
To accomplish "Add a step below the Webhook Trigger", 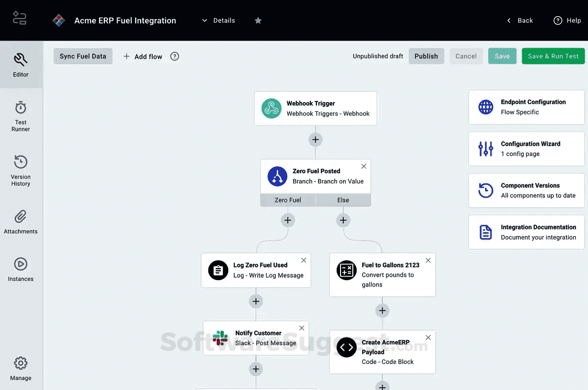I will [x=315, y=139].
